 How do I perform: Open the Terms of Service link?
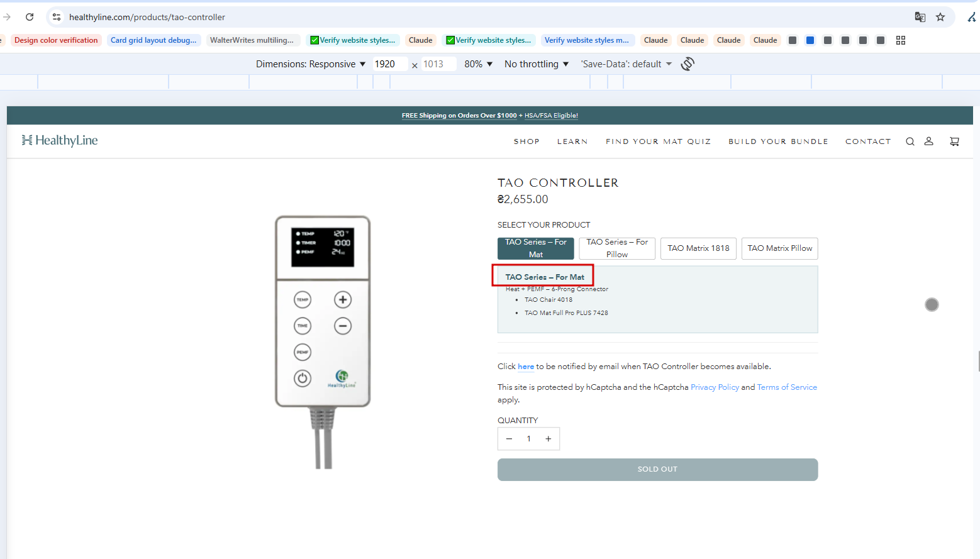pyautogui.click(x=787, y=387)
